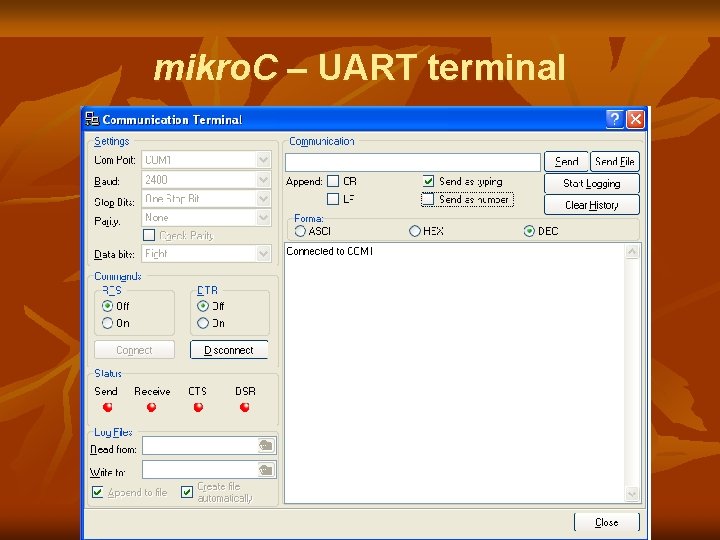The height and width of the screenshot is (540, 720).
Task: Click Start Logging button
Action: [592, 184]
